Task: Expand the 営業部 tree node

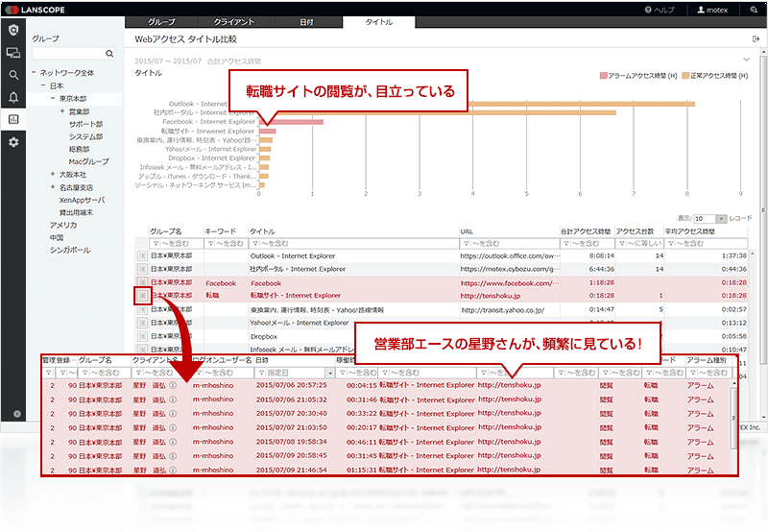Action: point(62,111)
